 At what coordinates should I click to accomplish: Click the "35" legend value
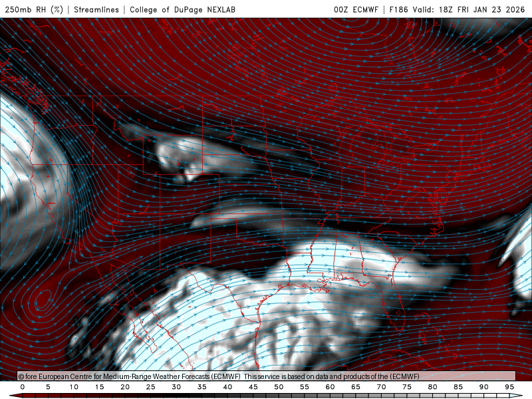202,387
